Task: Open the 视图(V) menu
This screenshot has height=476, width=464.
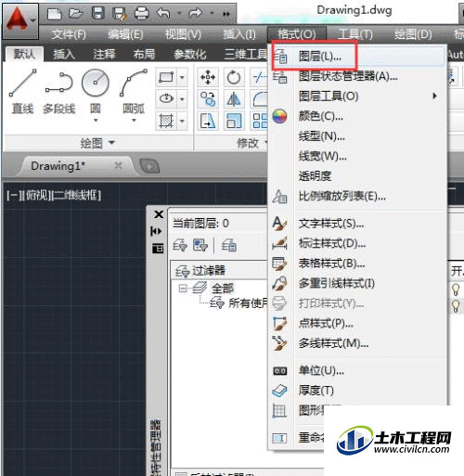Action: (x=183, y=34)
